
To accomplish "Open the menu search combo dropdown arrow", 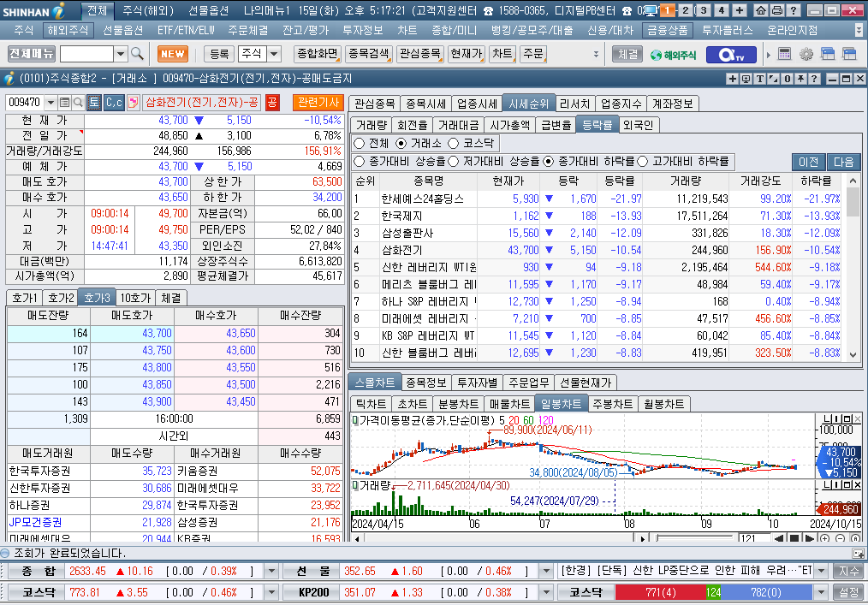I will [x=121, y=54].
